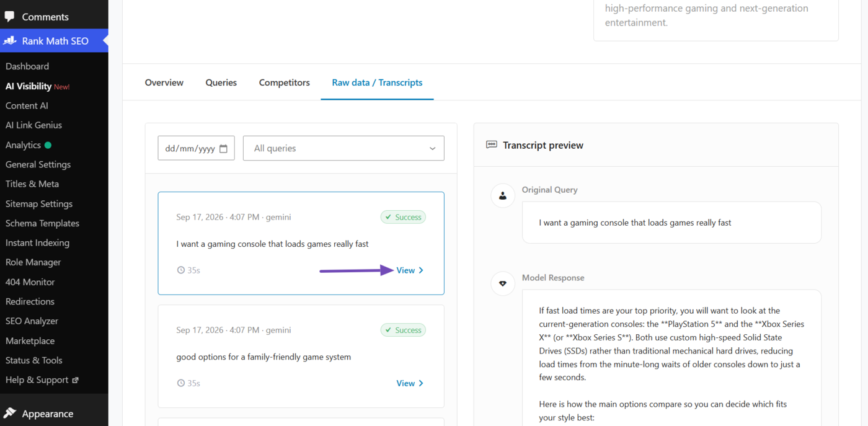Select the fast-loading console query card
The image size is (868, 426).
click(301, 243)
